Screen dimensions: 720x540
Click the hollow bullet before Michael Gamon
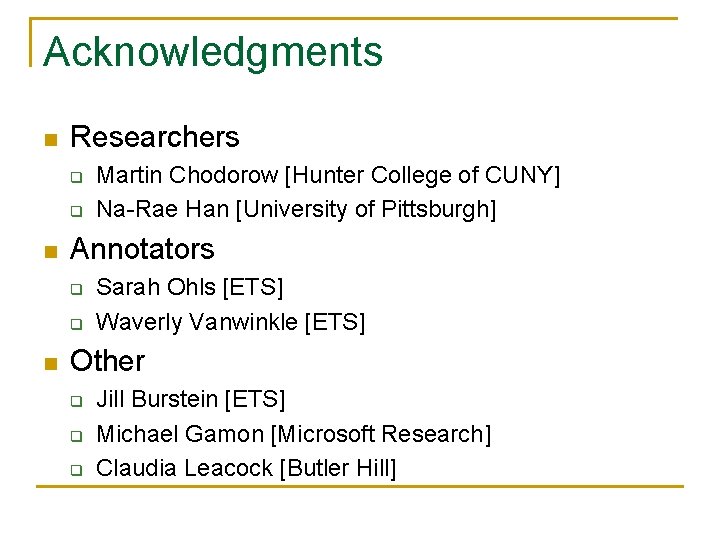tap(74, 436)
